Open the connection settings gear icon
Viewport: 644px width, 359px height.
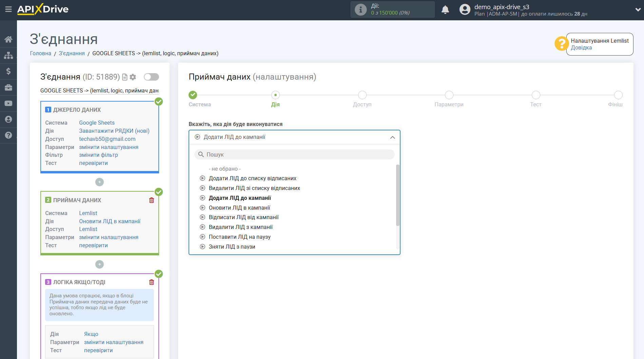coord(133,77)
